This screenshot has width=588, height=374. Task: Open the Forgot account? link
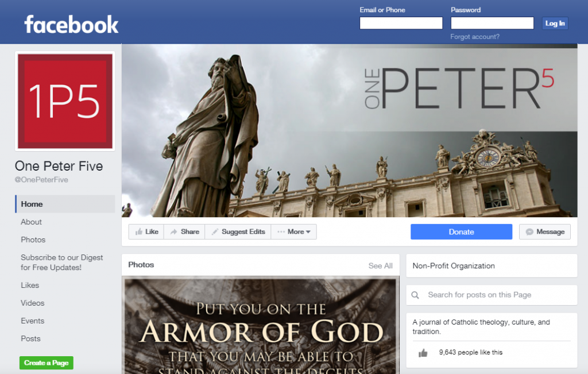[x=475, y=37]
